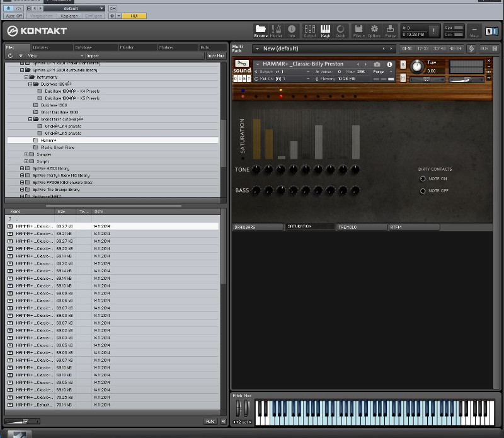Toggle the Auto: Off automation button
Image resolution: width=504 pixels, height=438 pixels.
(x=14, y=16)
